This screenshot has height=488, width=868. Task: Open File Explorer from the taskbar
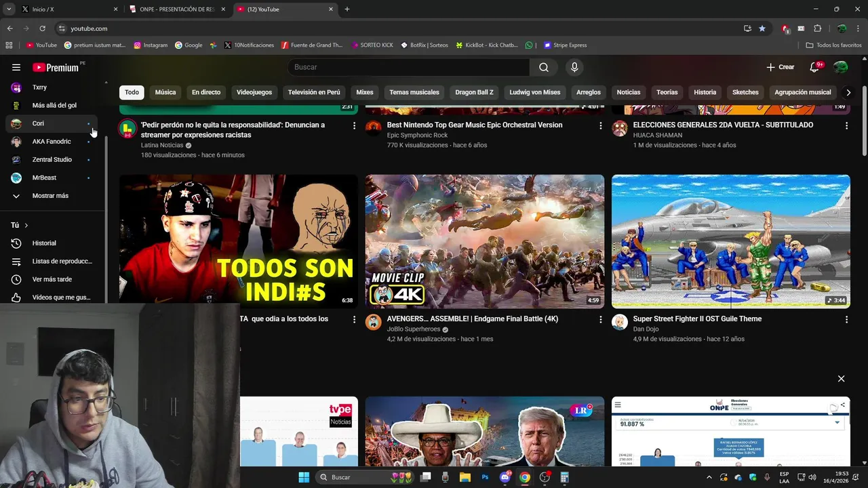click(x=465, y=477)
